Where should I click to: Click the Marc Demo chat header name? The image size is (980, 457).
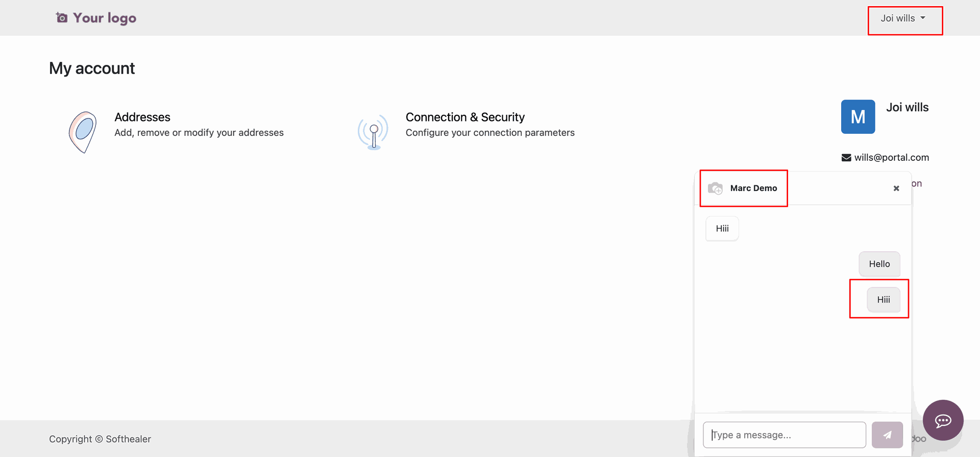tap(753, 188)
